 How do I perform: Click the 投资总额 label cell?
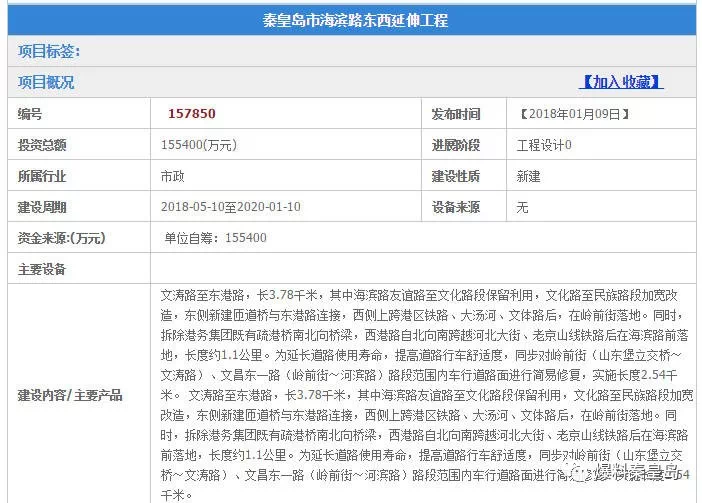pyautogui.click(x=42, y=145)
